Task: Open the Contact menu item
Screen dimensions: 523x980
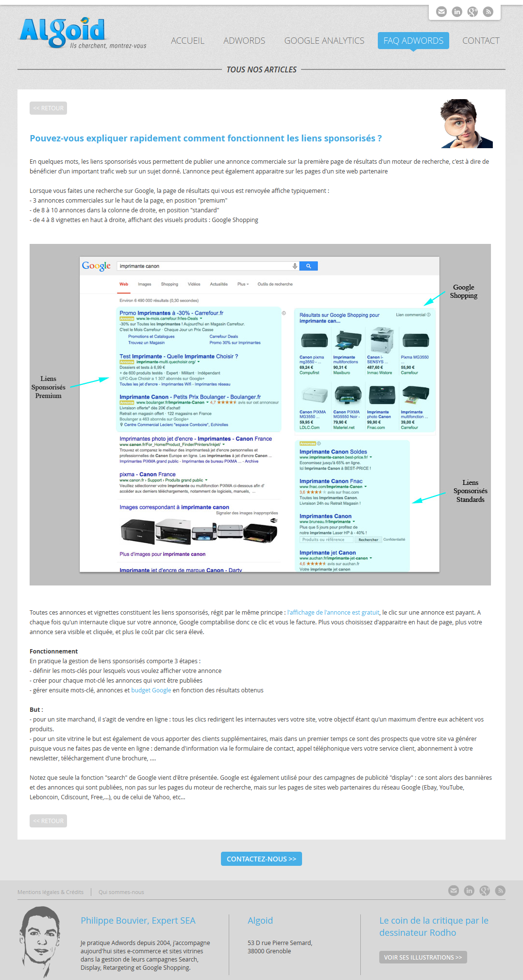Action: click(x=481, y=41)
